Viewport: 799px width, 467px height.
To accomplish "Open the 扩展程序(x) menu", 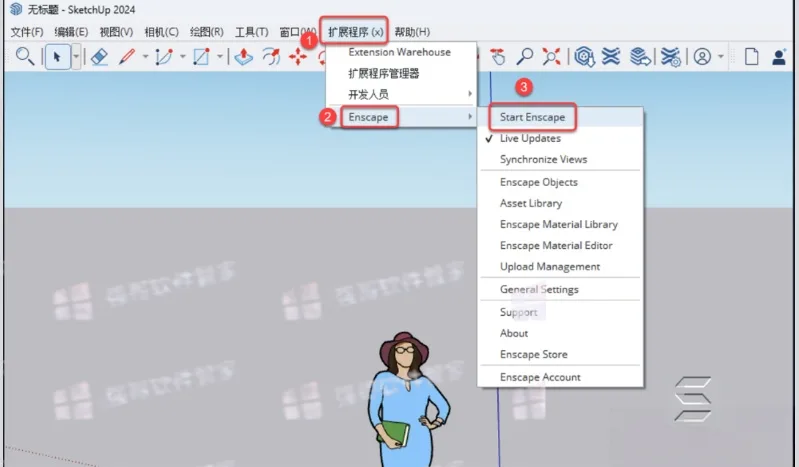I will pos(355,32).
